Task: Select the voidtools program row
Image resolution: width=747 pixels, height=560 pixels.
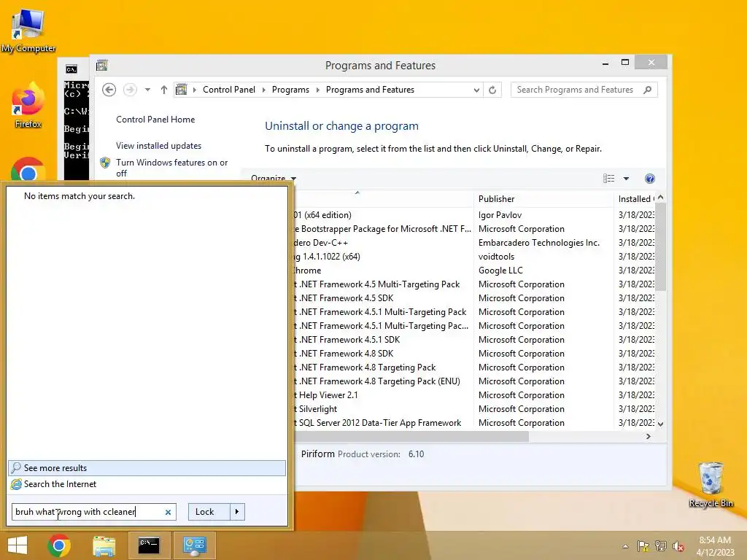Action: (x=474, y=257)
